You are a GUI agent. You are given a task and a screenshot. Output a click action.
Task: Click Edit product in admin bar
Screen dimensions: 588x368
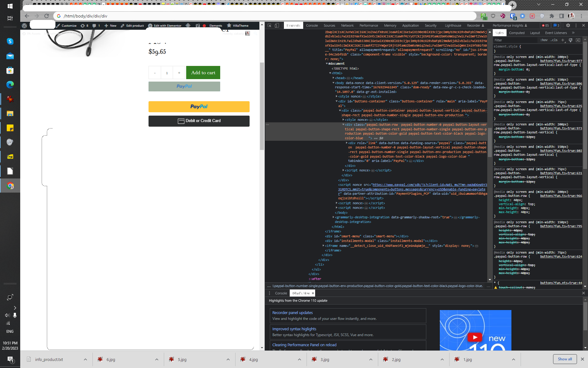(x=132, y=25)
